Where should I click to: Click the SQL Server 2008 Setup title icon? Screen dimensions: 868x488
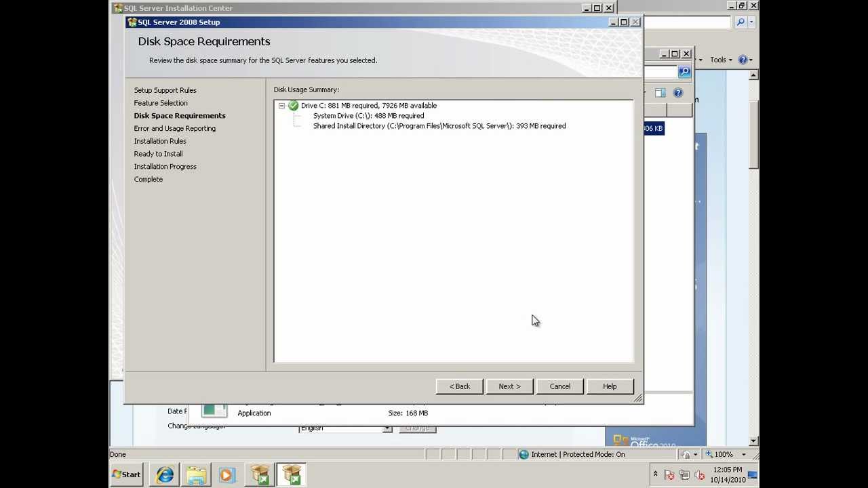click(132, 22)
